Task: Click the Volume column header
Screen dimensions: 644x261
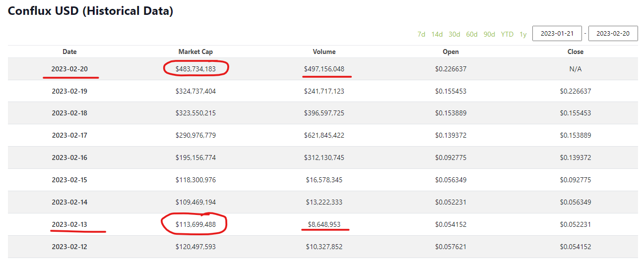Action: click(324, 52)
